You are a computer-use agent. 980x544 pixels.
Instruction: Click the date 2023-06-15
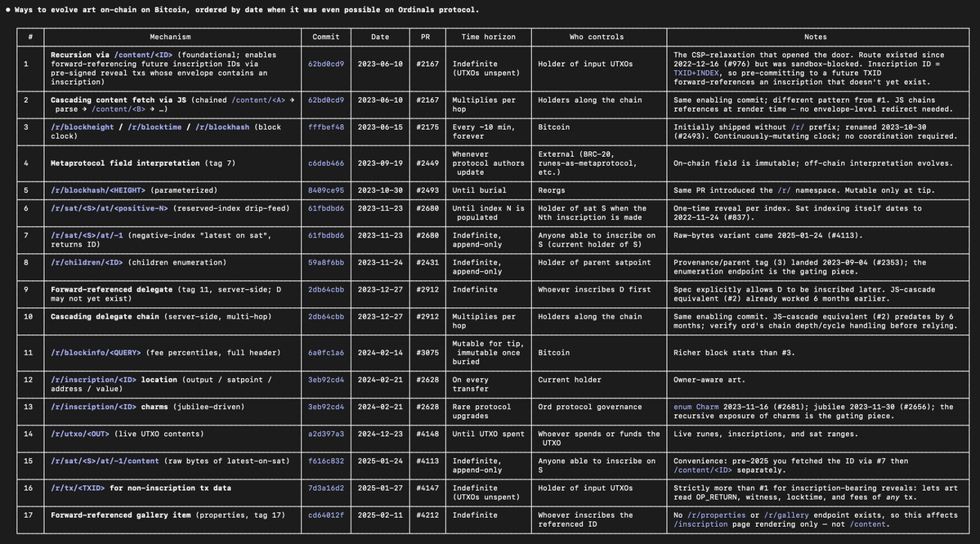click(380, 127)
